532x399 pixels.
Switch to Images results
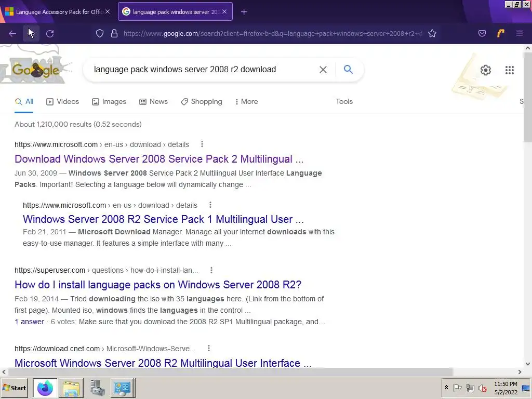click(109, 101)
